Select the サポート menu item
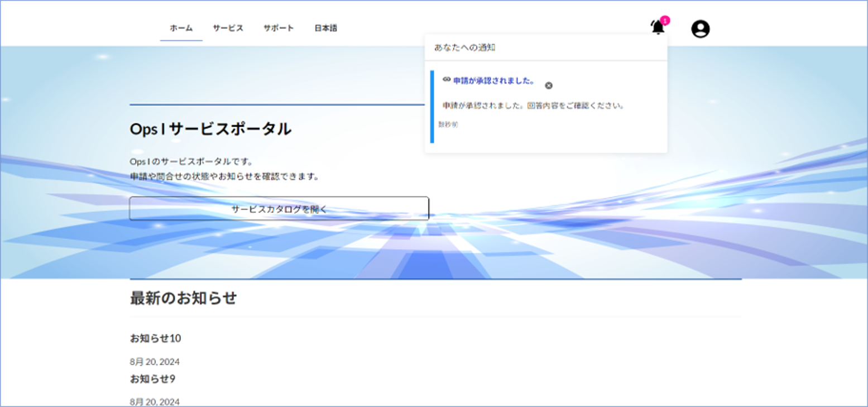The image size is (868, 407). pos(279,28)
